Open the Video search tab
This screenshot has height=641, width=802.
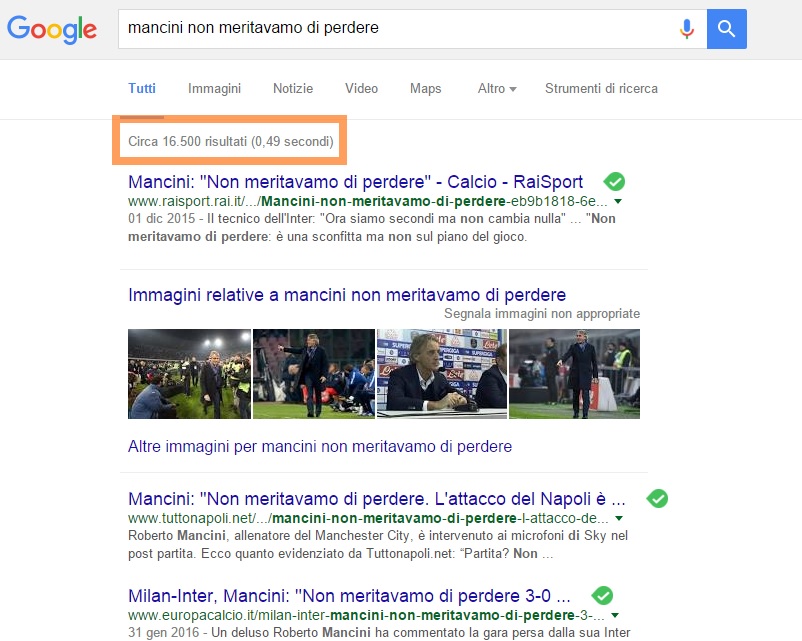click(x=361, y=88)
